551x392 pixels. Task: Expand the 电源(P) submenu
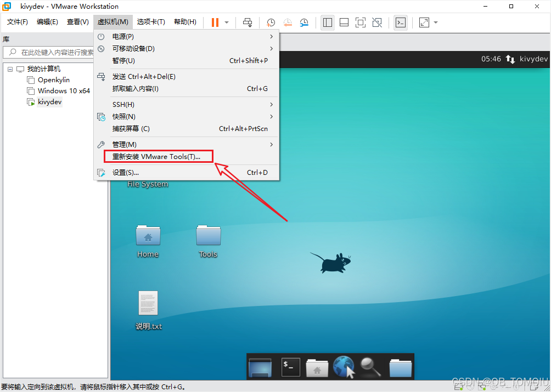[187, 37]
